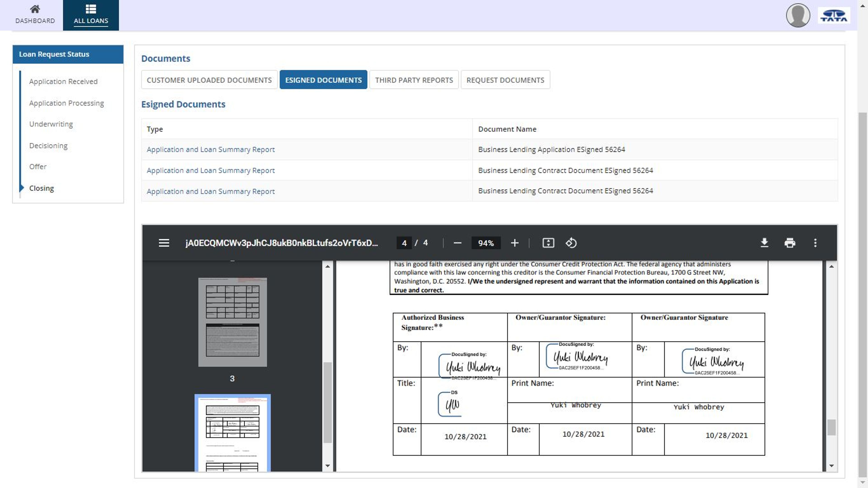Click the browser page scrollbar handle
The height and width of the screenshot is (488, 868).
[x=862, y=295]
